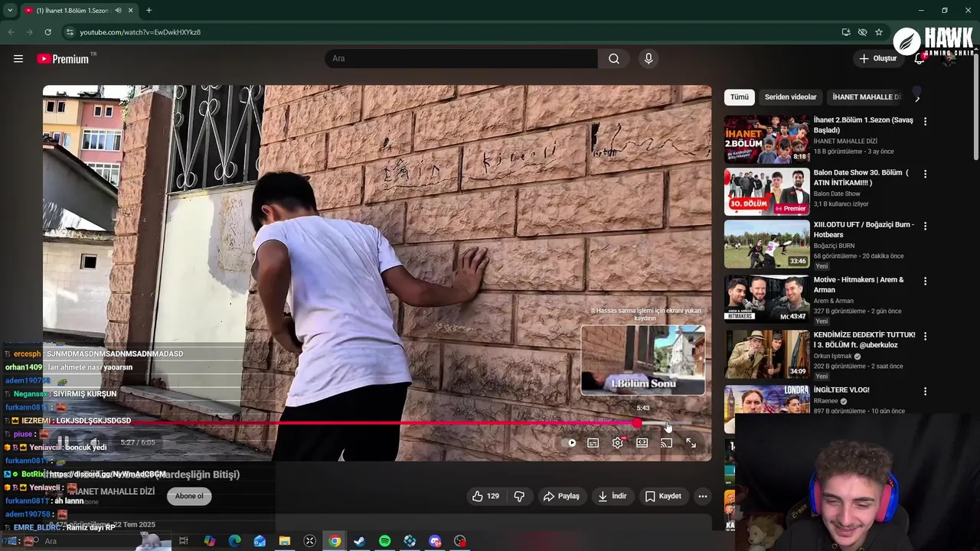Open the XIII.ODTU UFT thumbnail
Screen dimensions: 980x551
(766, 244)
